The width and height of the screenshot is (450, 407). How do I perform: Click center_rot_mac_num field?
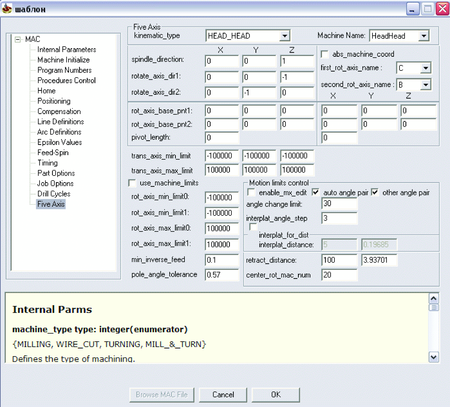click(x=339, y=275)
